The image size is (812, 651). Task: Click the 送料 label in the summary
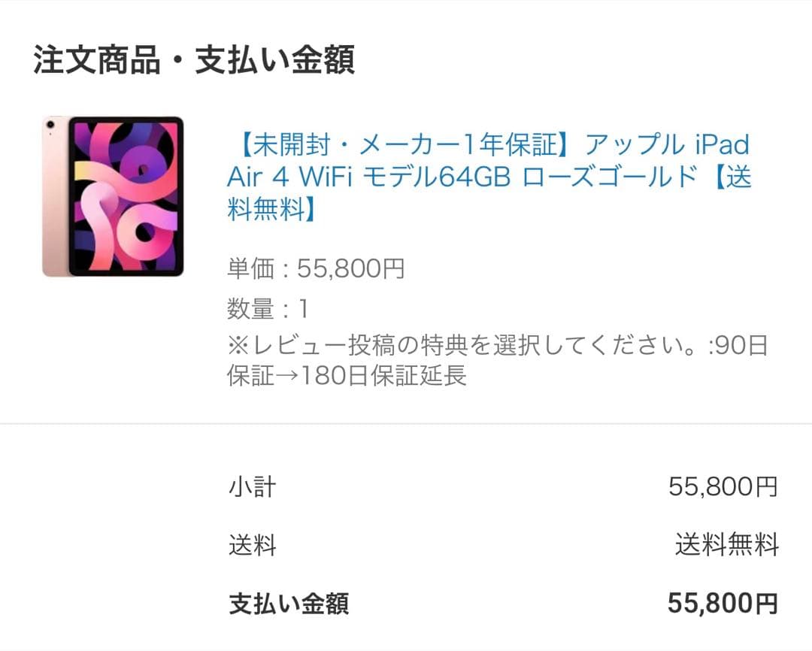(x=252, y=545)
